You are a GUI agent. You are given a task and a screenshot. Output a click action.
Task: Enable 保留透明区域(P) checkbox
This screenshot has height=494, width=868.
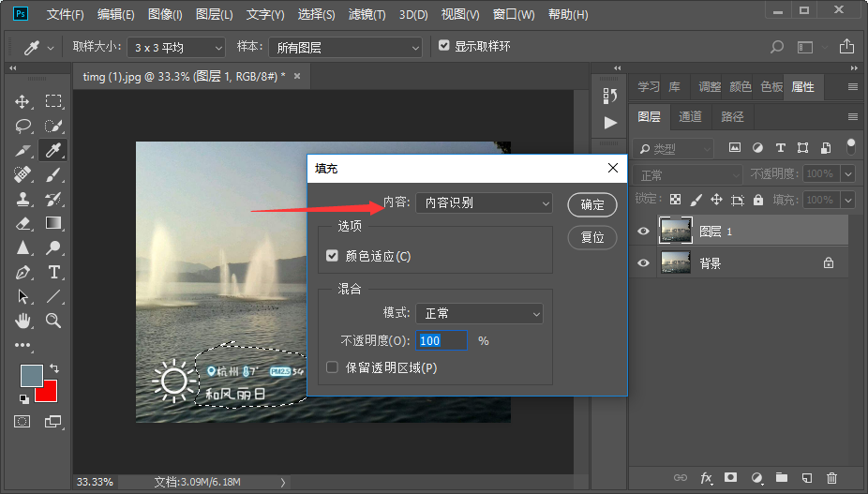pos(332,367)
